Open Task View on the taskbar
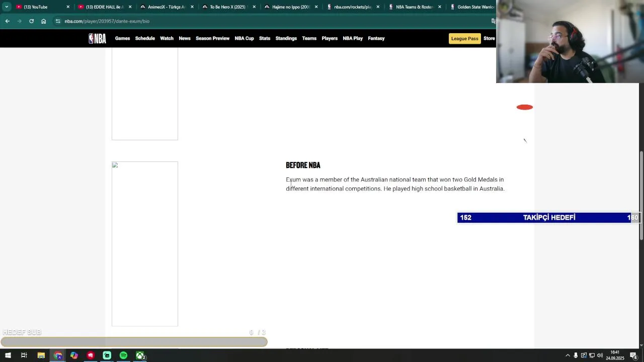The height and width of the screenshot is (362, 644). click(24, 355)
